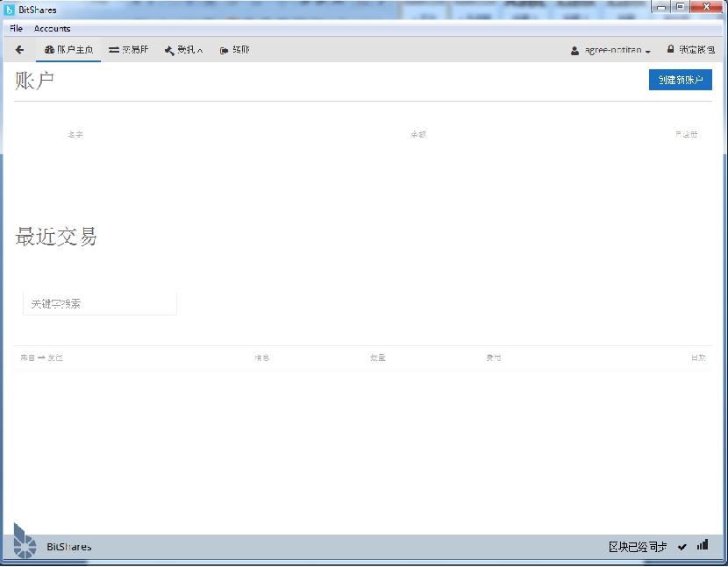The image size is (728, 567).
Task: Open the 账户主页 dashboard tab
Action: click(68, 50)
